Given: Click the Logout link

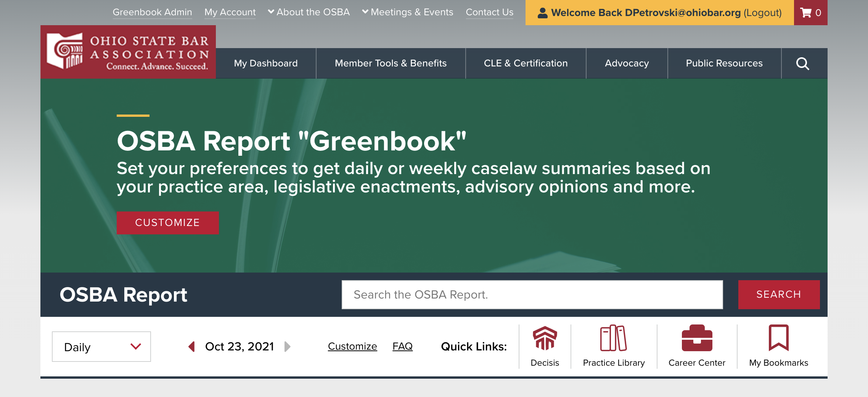Looking at the screenshot, I should point(761,12).
